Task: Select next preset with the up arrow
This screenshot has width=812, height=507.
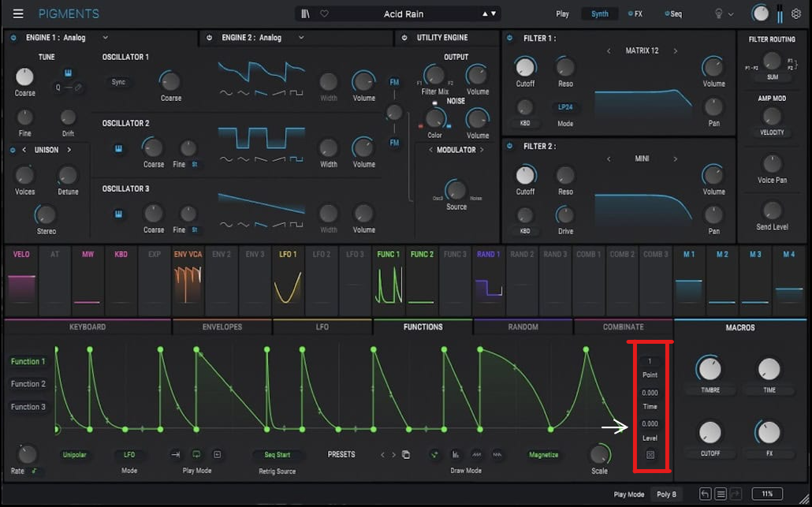Action: (x=486, y=14)
